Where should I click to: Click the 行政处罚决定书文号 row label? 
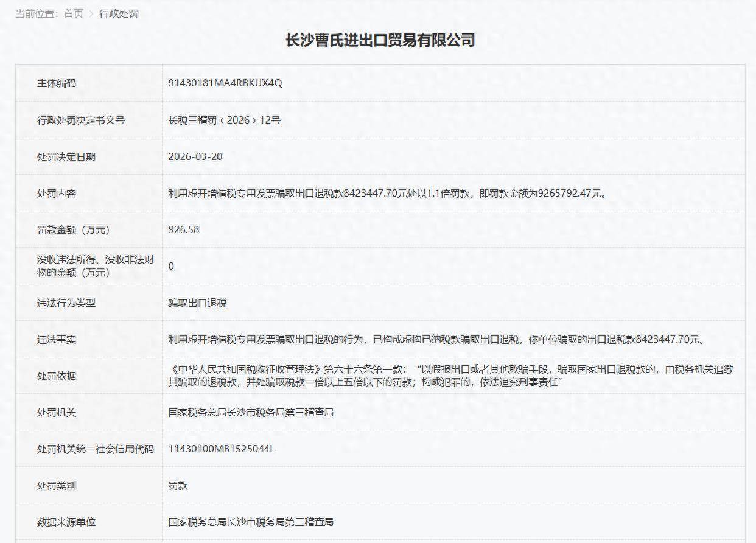[80, 120]
